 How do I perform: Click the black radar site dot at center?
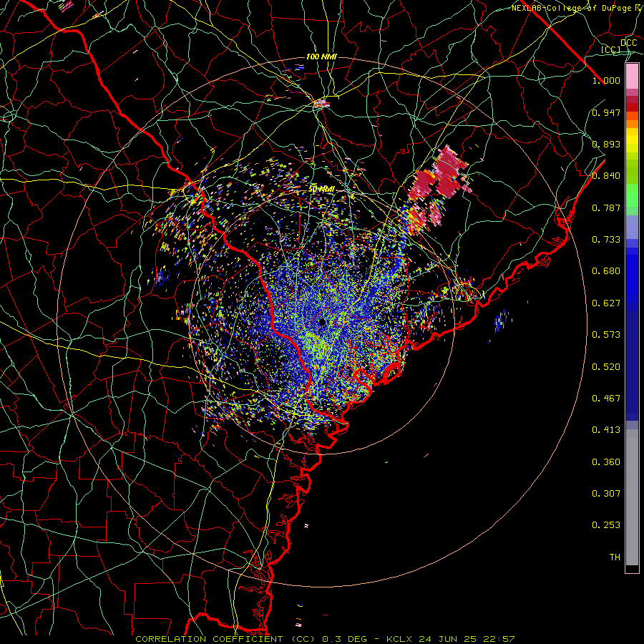pos(322,323)
